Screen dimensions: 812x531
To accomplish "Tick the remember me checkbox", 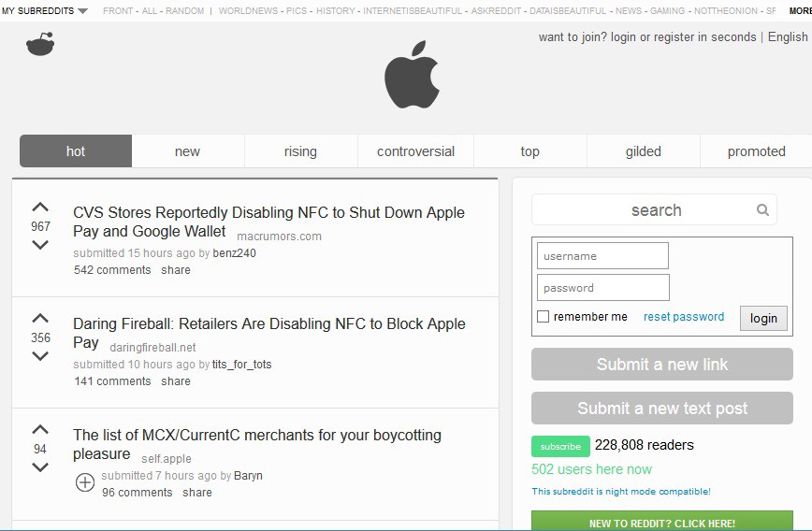I will tap(543, 316).
